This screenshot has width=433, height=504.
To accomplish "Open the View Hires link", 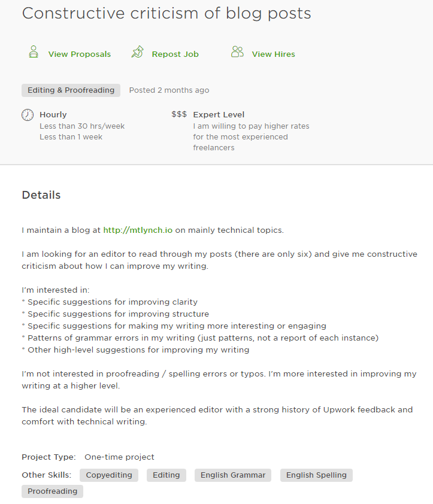I will [273, 54].
